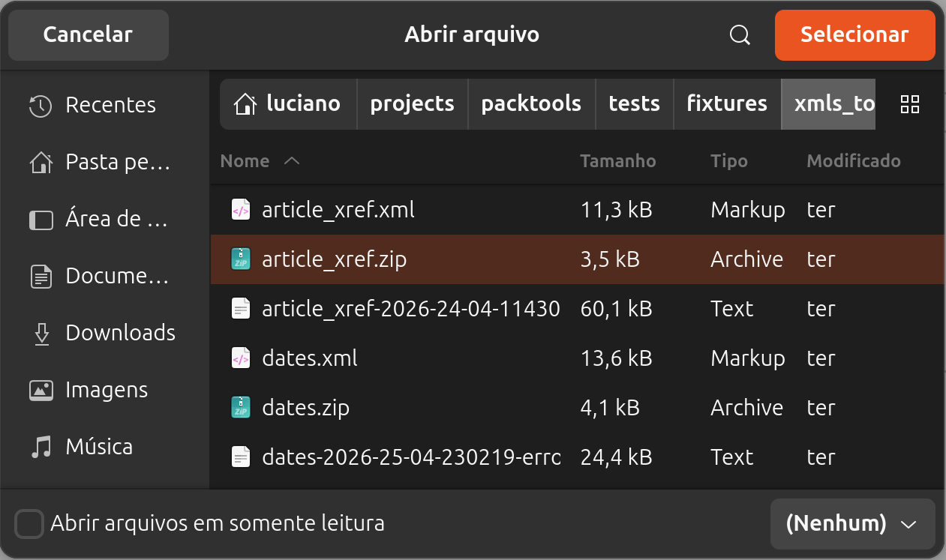Click the 13,6 kB size cell
Screen dimensions: 946x560
pos(617,358)
